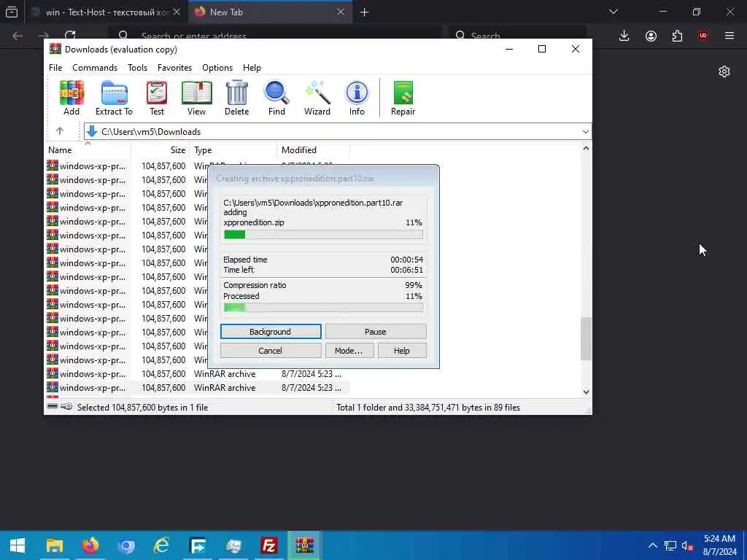
Task: Open the Commands menu
Action: (95, 68)
